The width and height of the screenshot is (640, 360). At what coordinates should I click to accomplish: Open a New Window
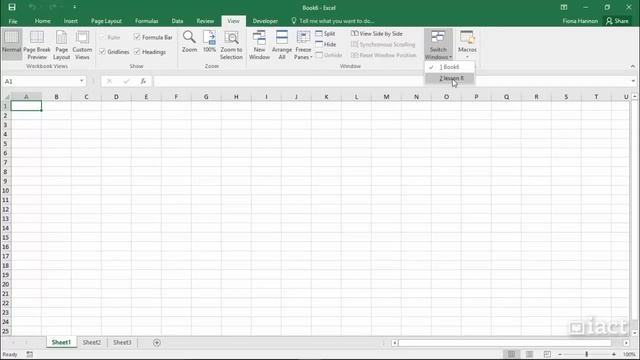[259, 44]
